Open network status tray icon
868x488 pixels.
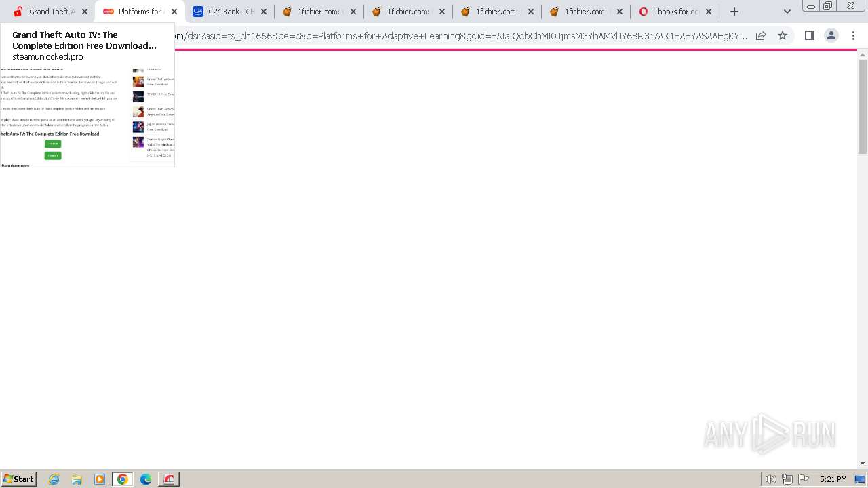(787, 479)
